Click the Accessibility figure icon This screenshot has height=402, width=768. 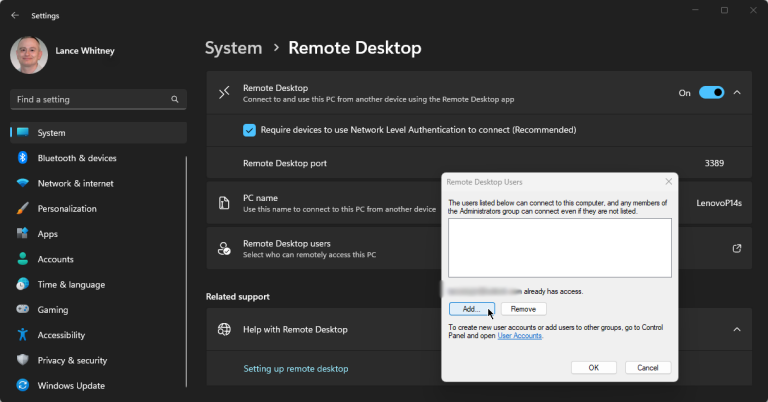(x=23, y=335)
